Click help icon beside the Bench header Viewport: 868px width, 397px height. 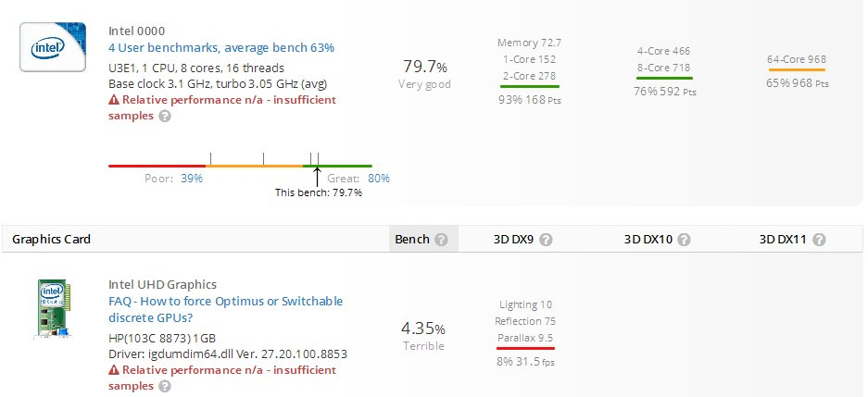pyautogui.click(x=441, y=240)
